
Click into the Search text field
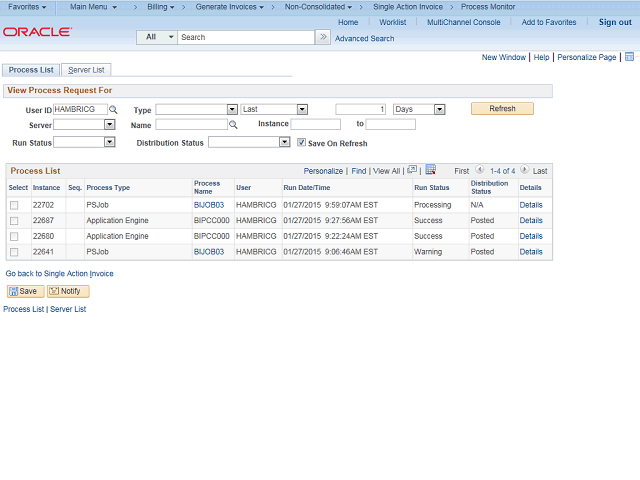point(246,37)
